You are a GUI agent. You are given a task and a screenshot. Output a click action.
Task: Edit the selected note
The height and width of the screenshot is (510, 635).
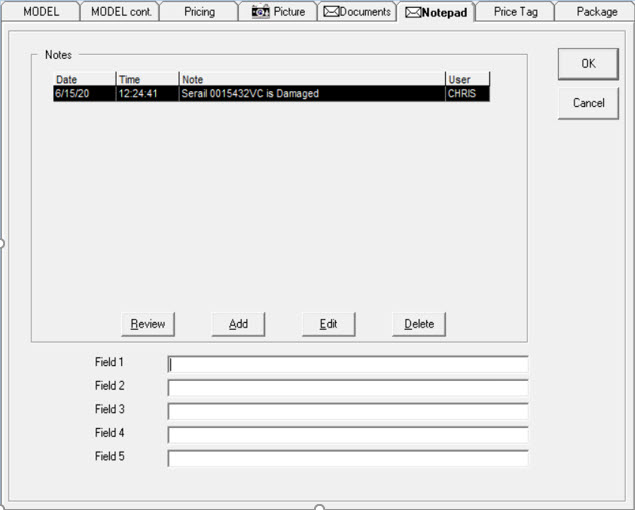(328, 324)
